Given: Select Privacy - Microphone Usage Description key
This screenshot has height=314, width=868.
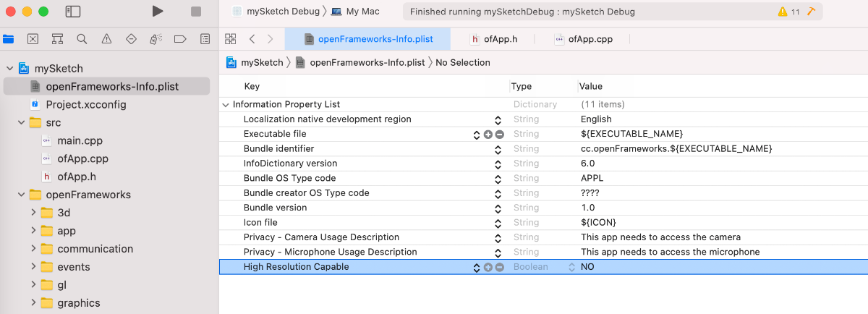Looking at the screenshot, I should [330, 252].
